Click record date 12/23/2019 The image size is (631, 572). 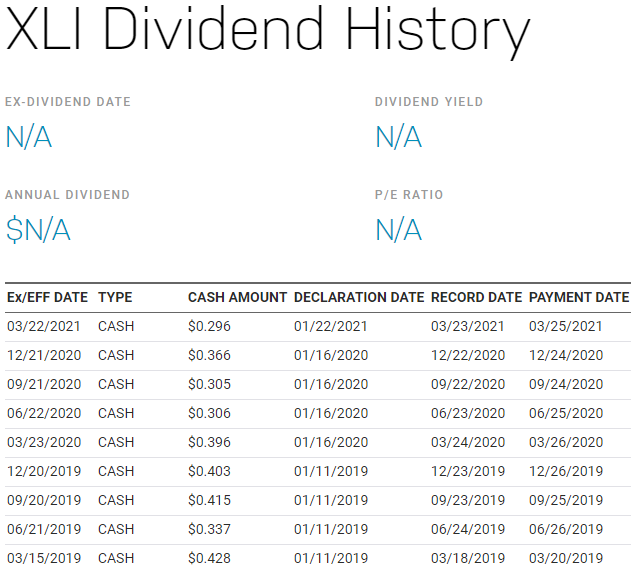pos(468,471)
